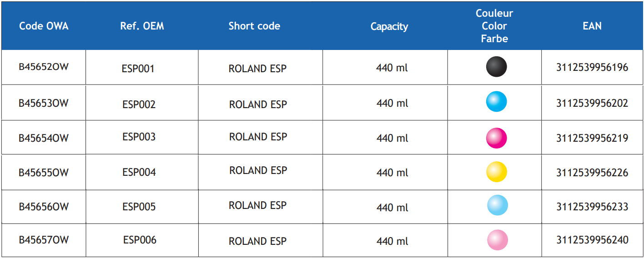The image size is (644, 258).
Task: Select the Code OWA column header
Action: [x=44, y=26]
